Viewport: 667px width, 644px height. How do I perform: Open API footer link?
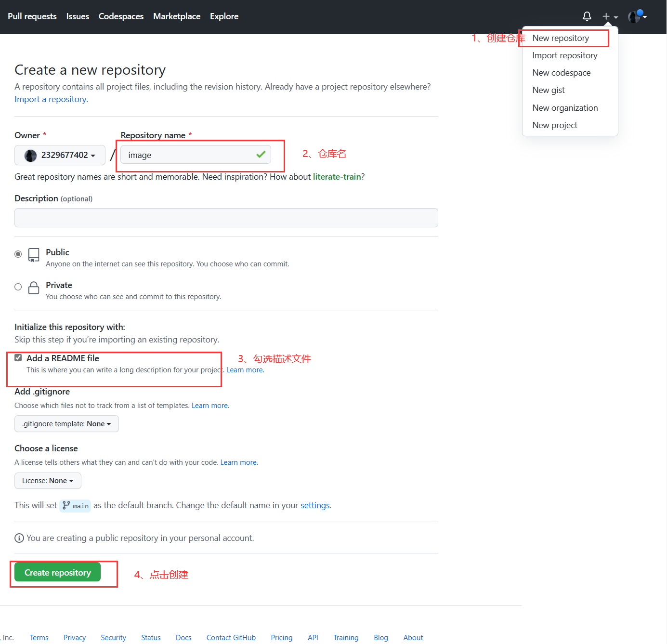(x=313, y=638)
